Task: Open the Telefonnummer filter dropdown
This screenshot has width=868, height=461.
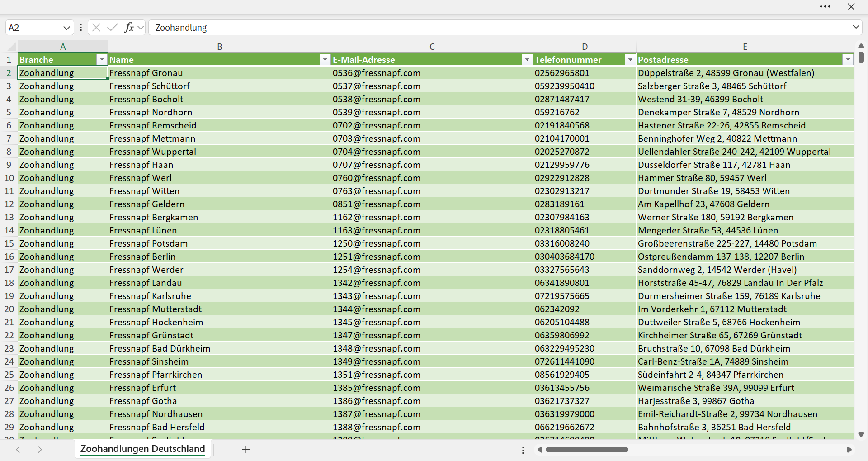Action: pyautogui.click(x=630, y=60)
